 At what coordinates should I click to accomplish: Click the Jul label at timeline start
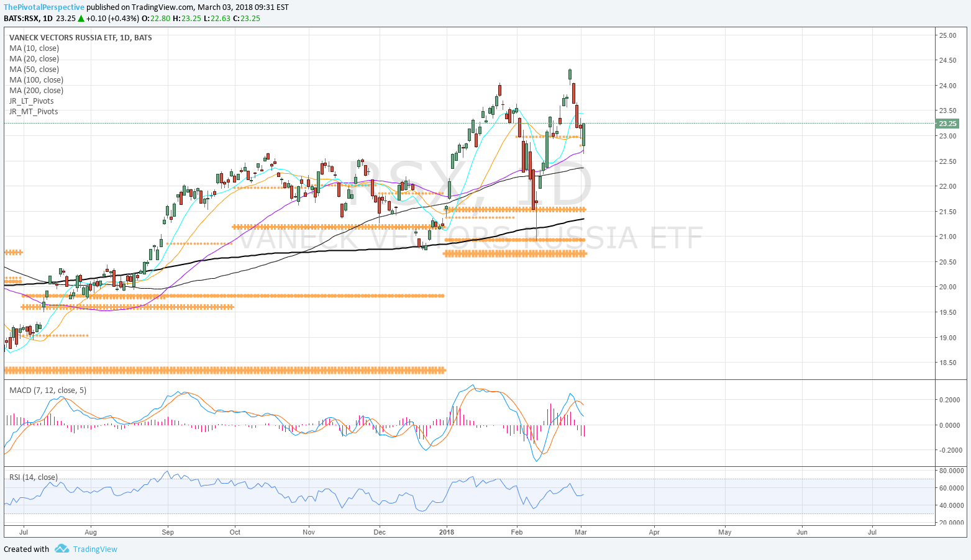(24, 532)
